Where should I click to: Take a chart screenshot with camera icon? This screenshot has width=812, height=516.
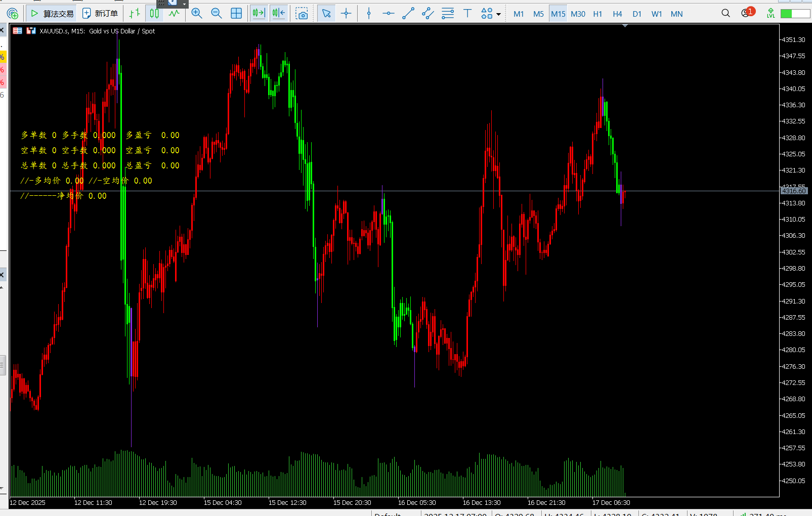tap(302, 14)
